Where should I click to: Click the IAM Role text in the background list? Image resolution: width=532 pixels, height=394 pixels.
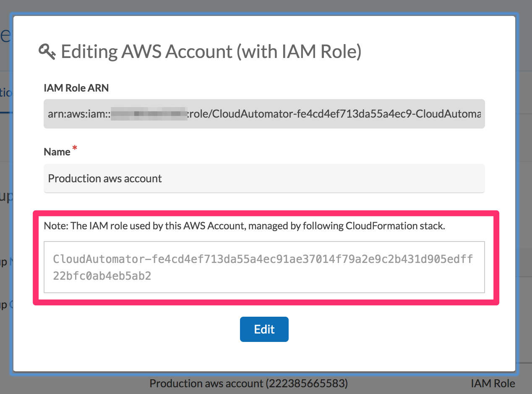click(x=493, y=383)
